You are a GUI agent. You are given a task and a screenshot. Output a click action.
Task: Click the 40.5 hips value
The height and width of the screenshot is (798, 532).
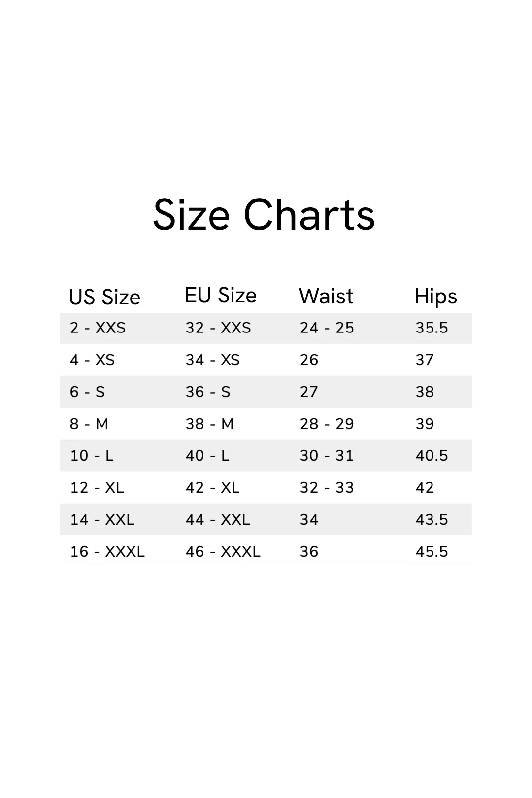coord(432,455)
